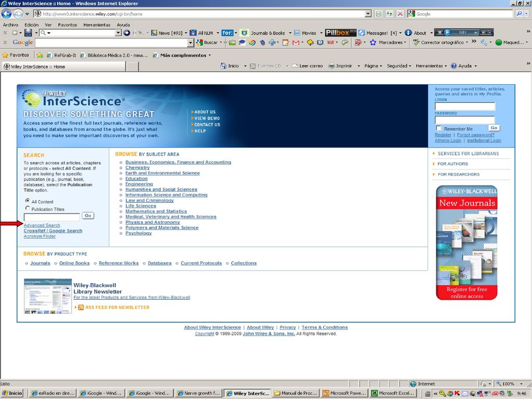532x399 pixels.
Task: Select the Publication Titles radio button
Action: (x=28, y=208)
